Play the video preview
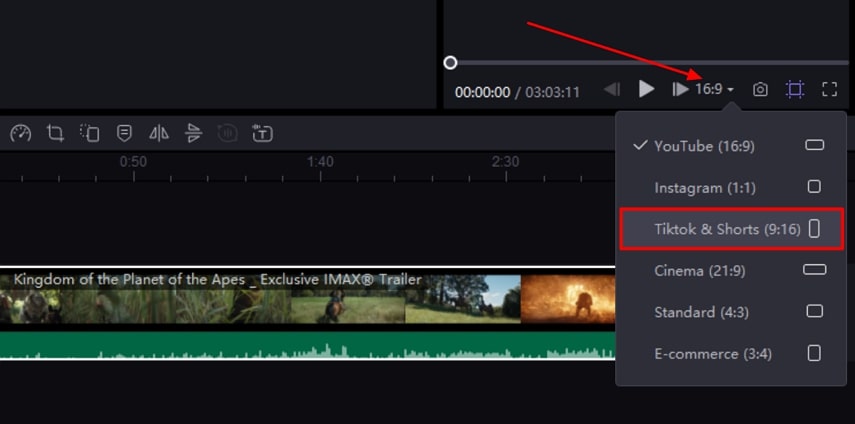This screenshot has width=855, height=424. (x=646, y=89)
